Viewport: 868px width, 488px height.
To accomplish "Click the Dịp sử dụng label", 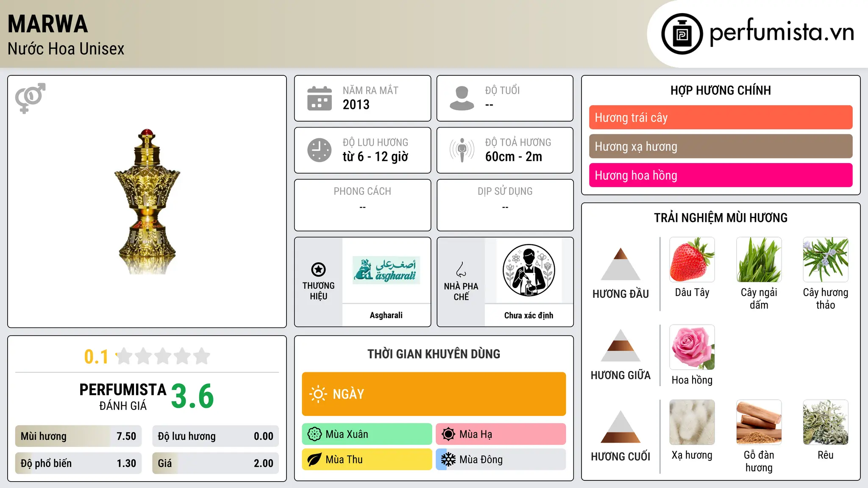I will (x=505, y=191).
